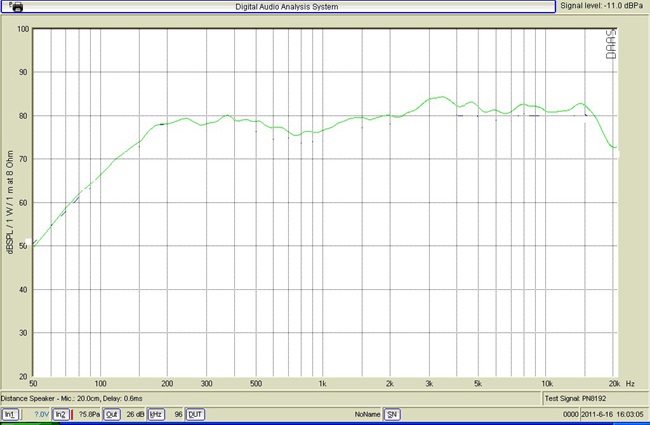Click the Digital Audio Analysis System title bar
The image size is (650, 425).
278,7
